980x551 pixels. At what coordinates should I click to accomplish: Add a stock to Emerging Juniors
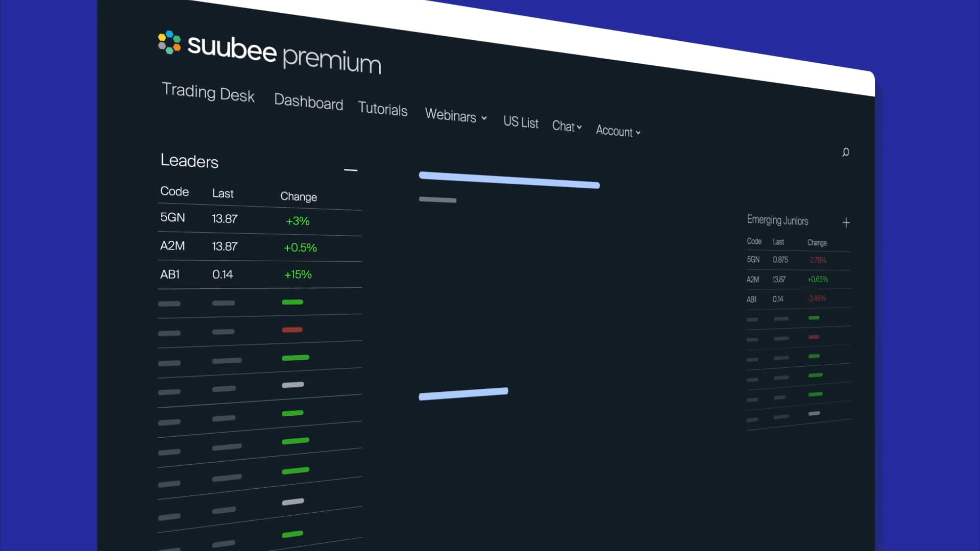click(x=846, y=222)
